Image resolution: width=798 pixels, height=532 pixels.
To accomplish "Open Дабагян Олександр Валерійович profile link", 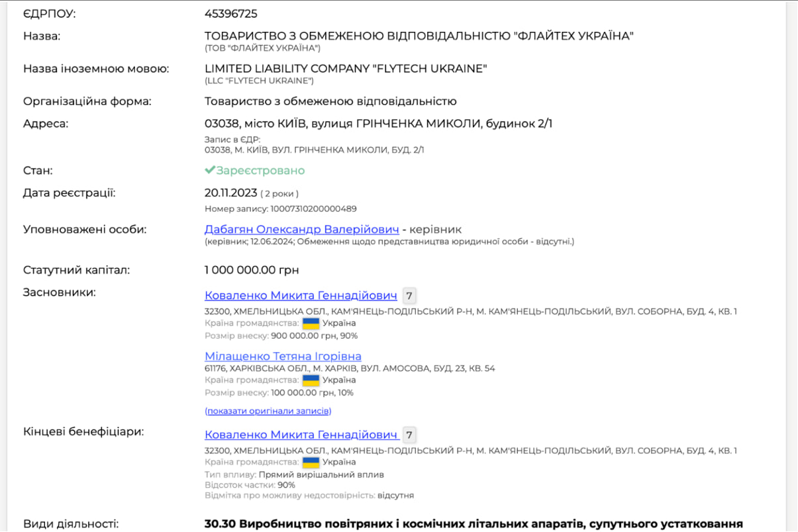I will 301,230.
